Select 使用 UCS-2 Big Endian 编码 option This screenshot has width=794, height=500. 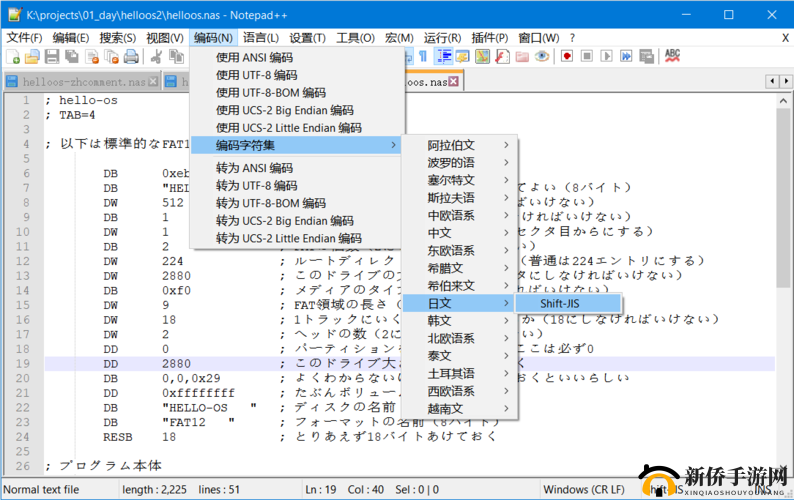298,110
